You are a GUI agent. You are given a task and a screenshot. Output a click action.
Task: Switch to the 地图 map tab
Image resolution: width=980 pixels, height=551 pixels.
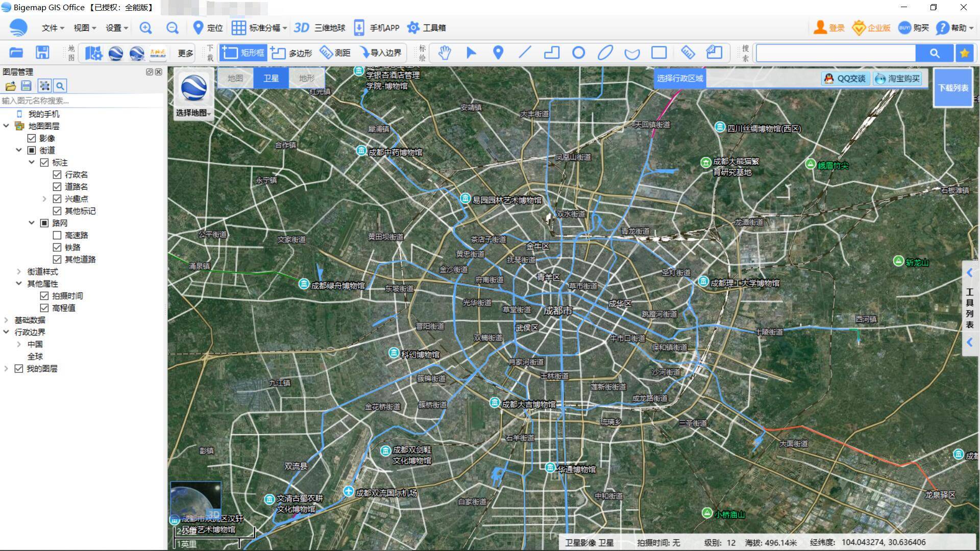235,78
